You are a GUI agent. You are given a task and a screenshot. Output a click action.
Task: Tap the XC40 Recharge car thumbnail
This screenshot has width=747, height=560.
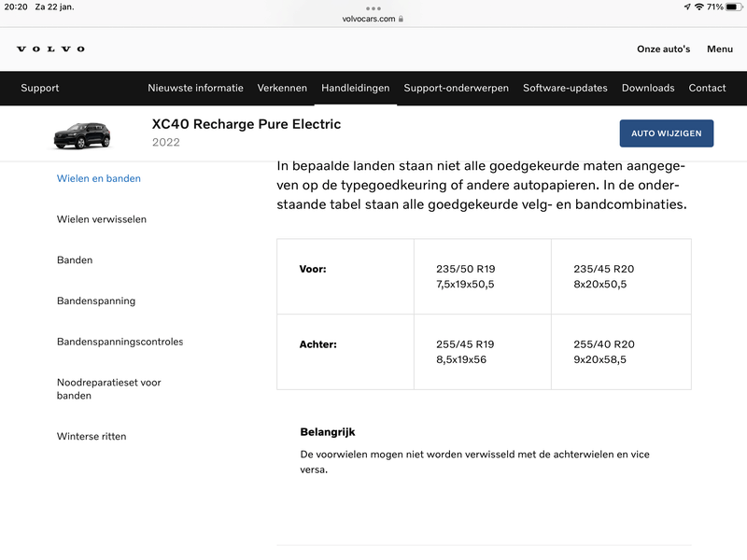tap(82, 135)
